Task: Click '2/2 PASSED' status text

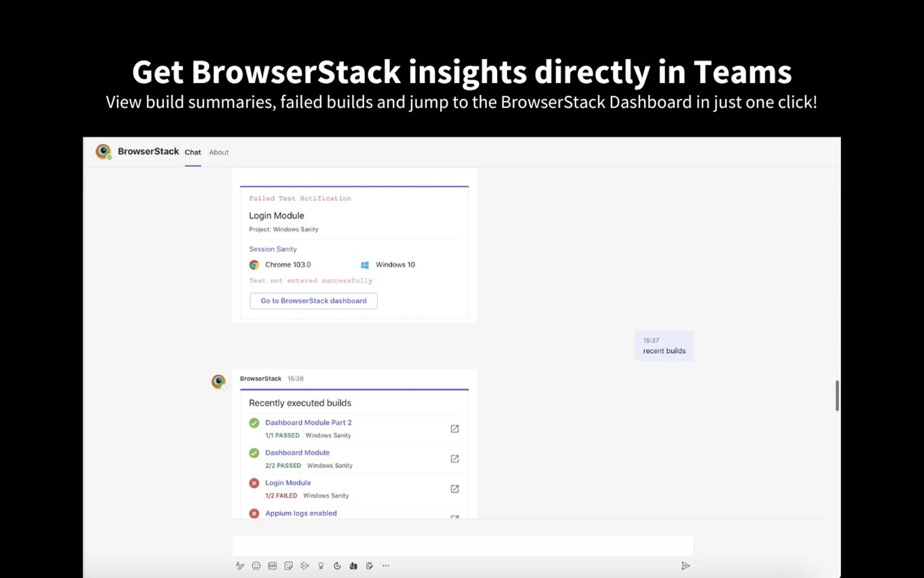Action: (283, 466)
